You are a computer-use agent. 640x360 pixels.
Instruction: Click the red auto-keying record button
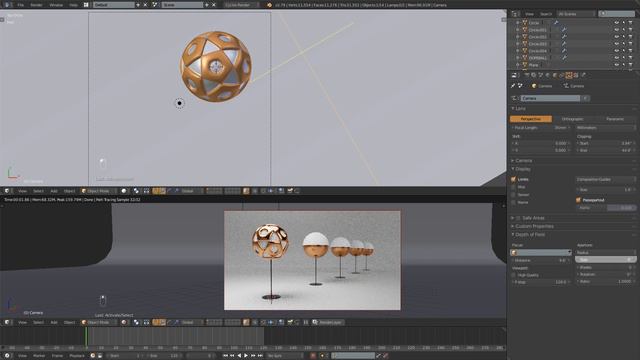(x=313, y=356)
